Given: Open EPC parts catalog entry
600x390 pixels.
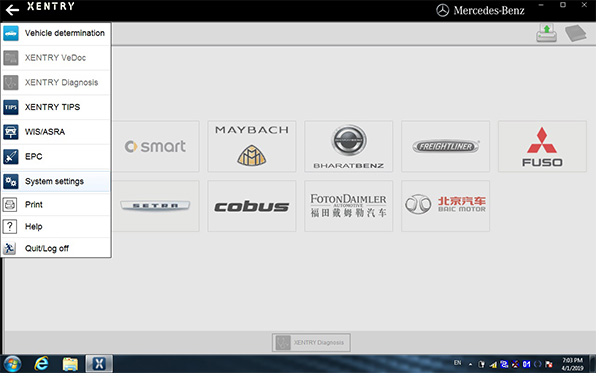Looking at the screenshot, I should click(56, 157).
